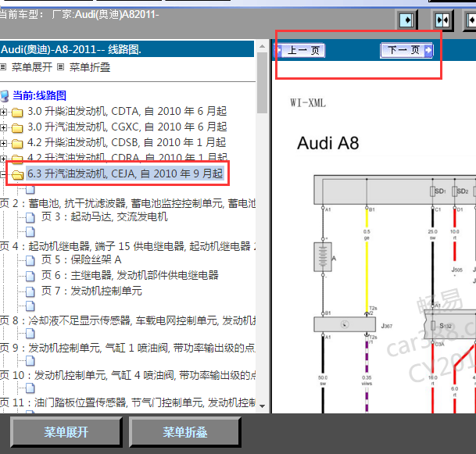Open 页 8：冷却液不足显示传感器 page
The width and height of the screenshot is (476, 454).
[x=127, y=320]
